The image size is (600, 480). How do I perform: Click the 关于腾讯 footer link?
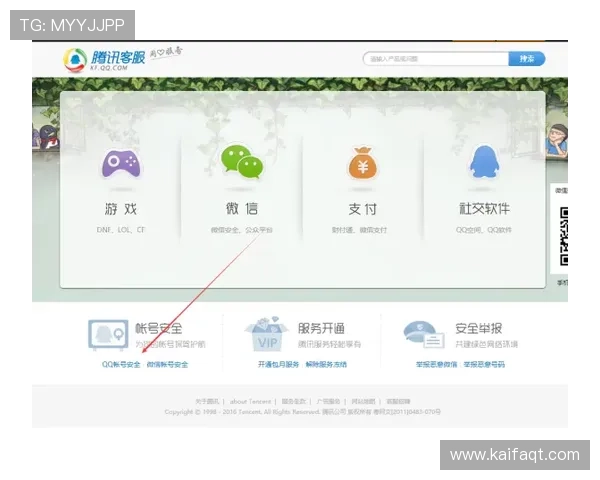[207, 401]
